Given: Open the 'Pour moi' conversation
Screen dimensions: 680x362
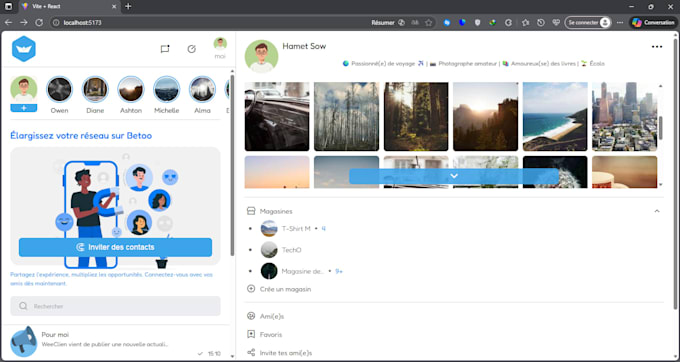Looking at the screenshot, I should coord(115,342).
